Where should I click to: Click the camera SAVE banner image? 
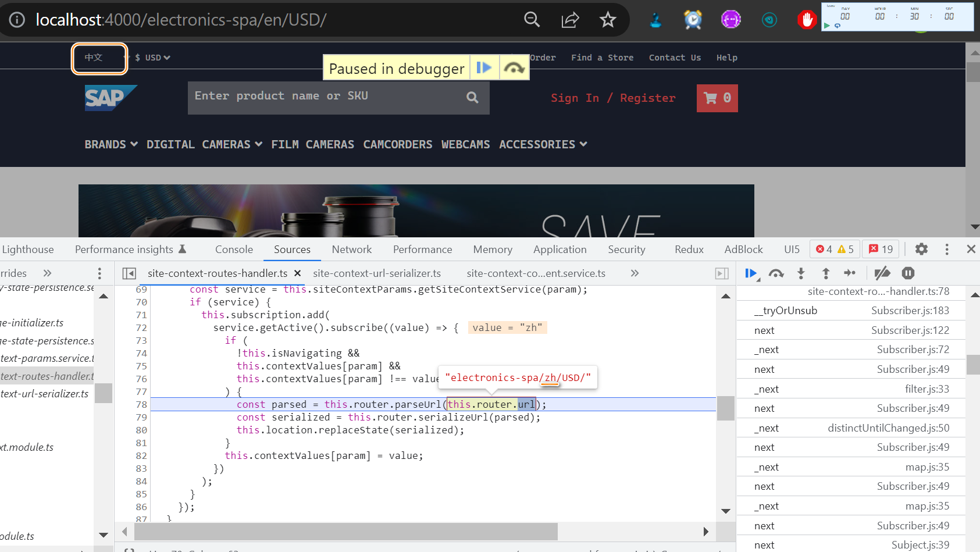coord(416,211)
